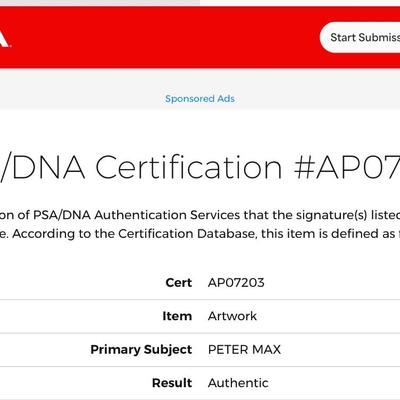Click the bold Cert field label
Viewport: 400px width, 400px height.
click(179, 283)
